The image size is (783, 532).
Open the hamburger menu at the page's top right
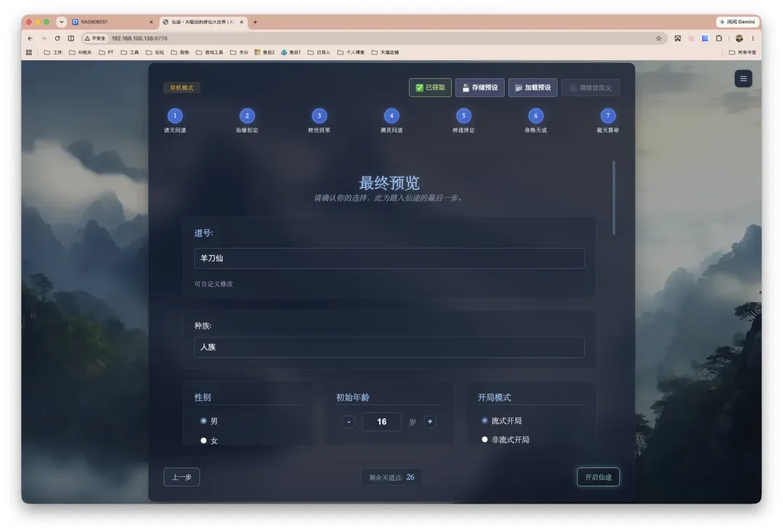[742, 79]
